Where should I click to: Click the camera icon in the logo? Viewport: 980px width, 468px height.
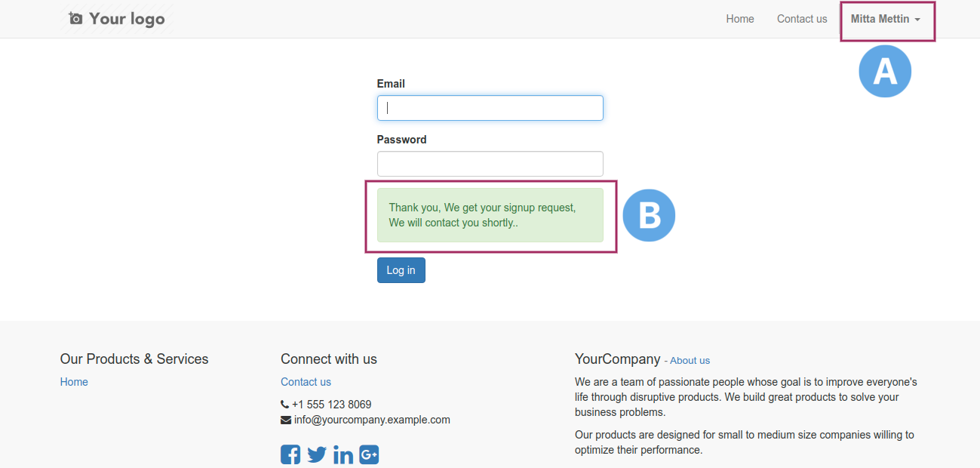click(x=75, y=18)
